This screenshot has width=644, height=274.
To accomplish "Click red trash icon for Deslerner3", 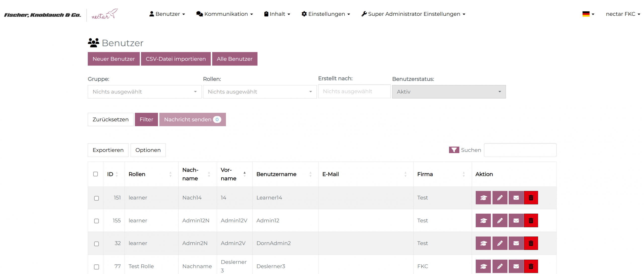I will (531, 266).
